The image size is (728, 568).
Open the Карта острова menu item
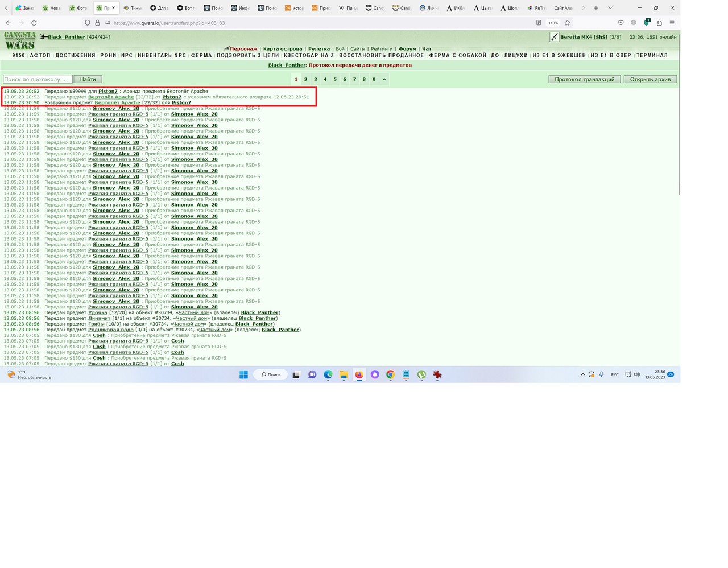(283, 49)
